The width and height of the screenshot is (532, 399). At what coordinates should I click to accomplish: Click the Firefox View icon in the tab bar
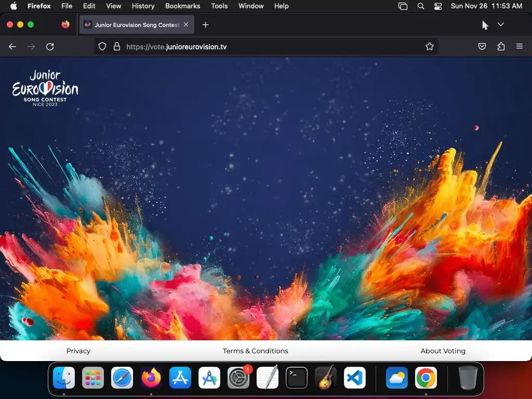coord(65,24)
